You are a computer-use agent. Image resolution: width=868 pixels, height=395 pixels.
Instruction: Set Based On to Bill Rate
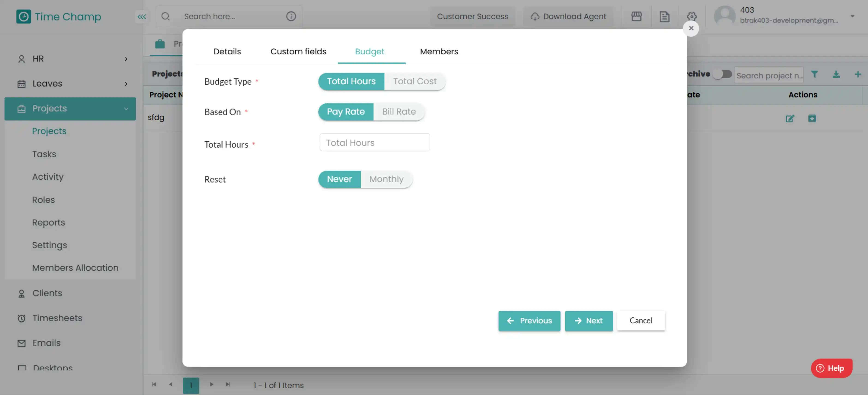399,112
